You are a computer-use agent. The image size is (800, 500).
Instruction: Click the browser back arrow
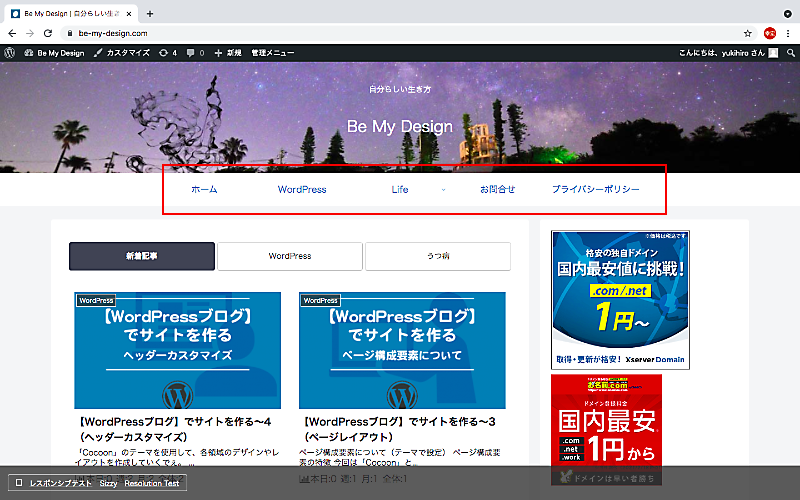(12, 33)
